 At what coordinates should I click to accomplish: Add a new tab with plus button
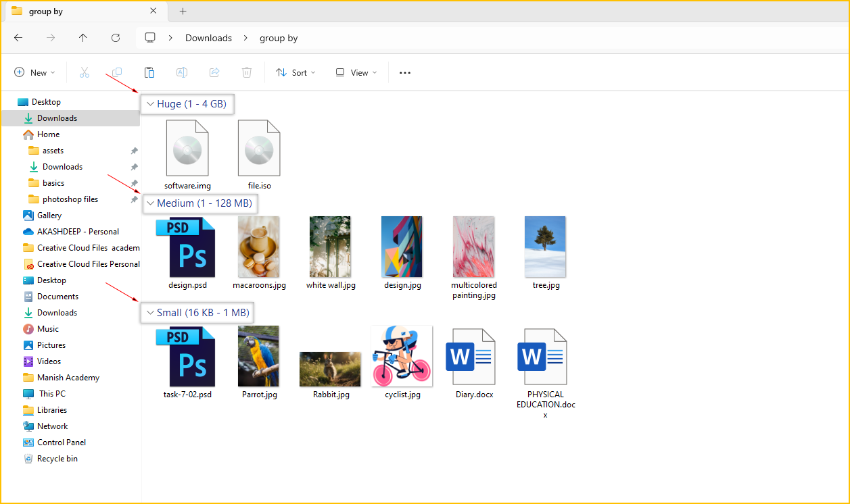pos(183,11)
